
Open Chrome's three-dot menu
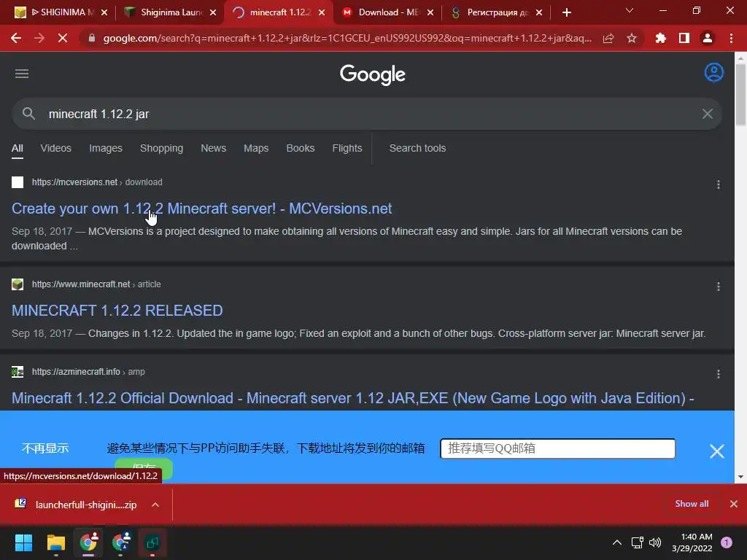point(731,38)
